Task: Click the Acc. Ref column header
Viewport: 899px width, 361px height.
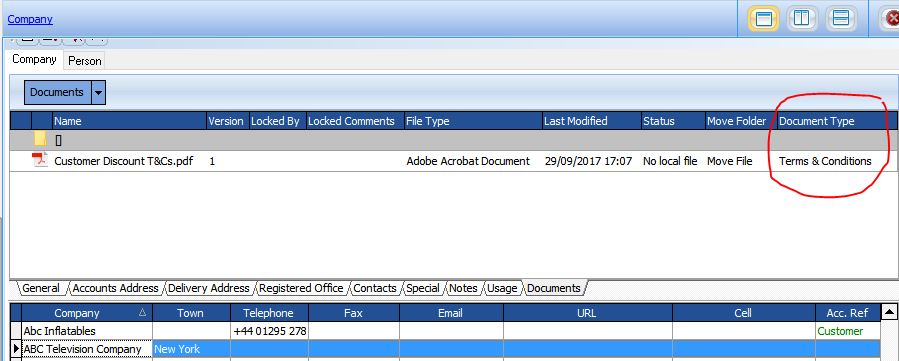Action: (x=847, y=313)
